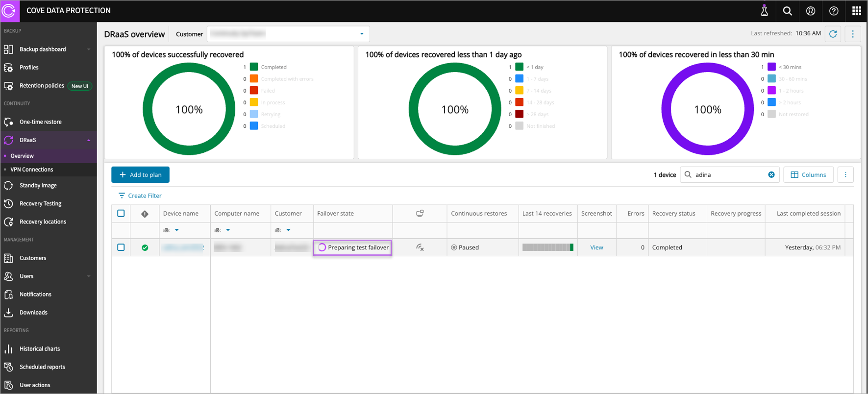Click into the device search field
Viewport: 868px width, 394px height.
tap(728, 175)
